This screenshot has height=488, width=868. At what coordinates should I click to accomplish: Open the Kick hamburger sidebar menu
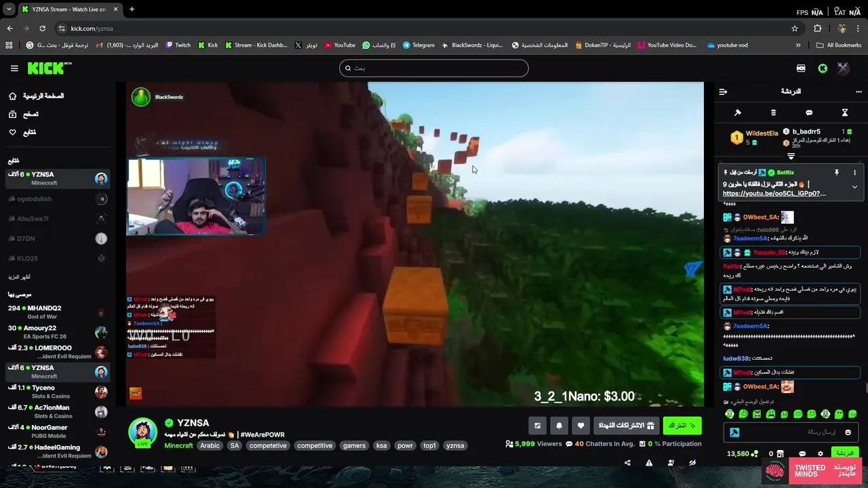tap(14, 68)
